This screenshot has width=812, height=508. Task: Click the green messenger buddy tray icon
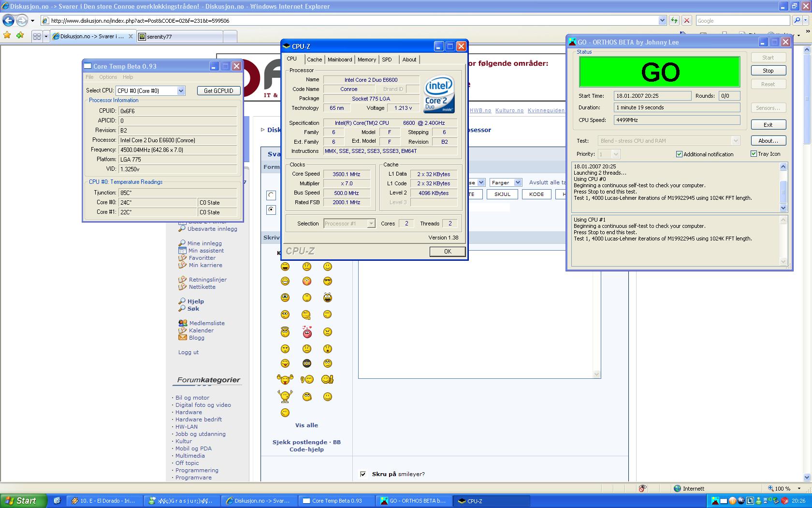pos(759,501)
